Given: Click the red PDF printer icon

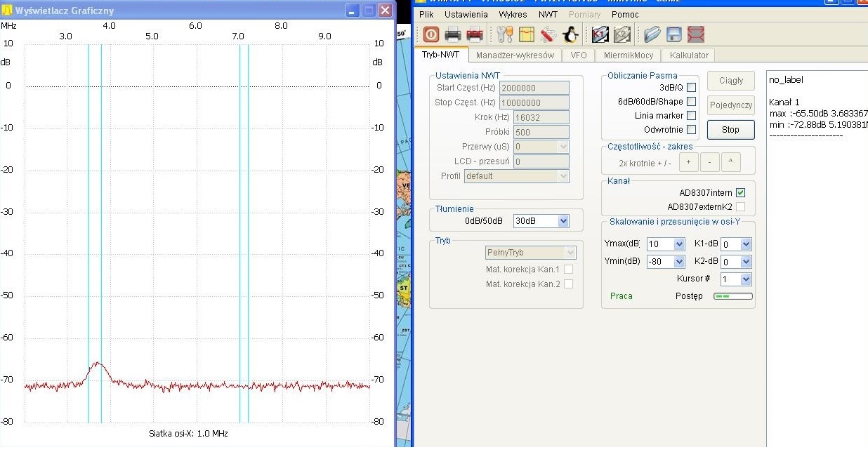Looking at the screenshot, I should pos(475,34).
